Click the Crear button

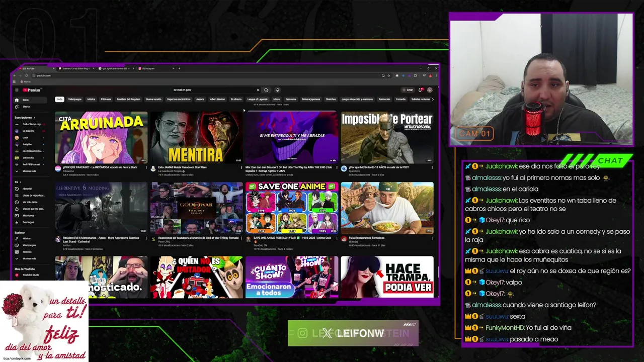pyautogui.click(x=408, y=90)
